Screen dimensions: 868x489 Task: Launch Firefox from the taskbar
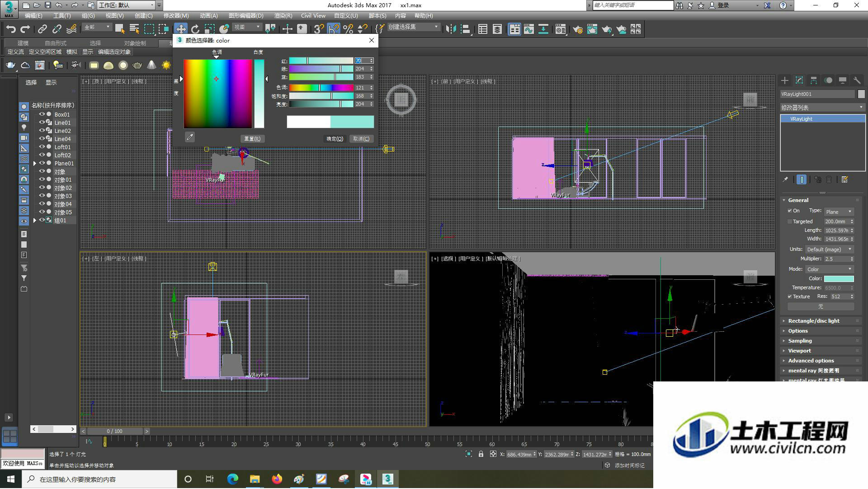click(x=277, y=479)
